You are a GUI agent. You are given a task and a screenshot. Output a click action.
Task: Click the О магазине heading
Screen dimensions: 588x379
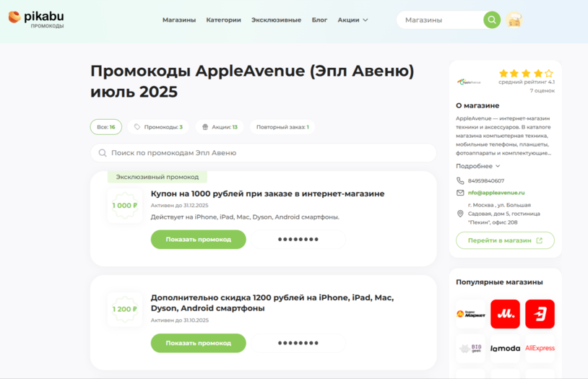(477, 105)
